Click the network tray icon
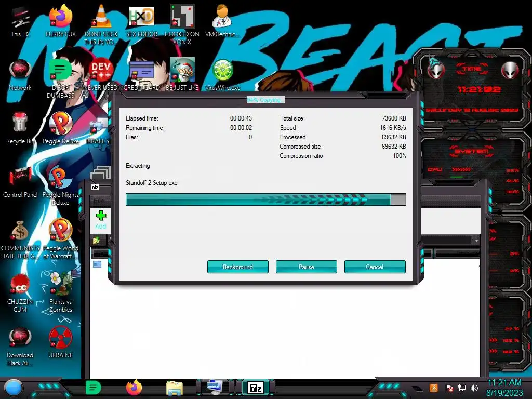Screen dimensions: 532x399 pos(462,388)
